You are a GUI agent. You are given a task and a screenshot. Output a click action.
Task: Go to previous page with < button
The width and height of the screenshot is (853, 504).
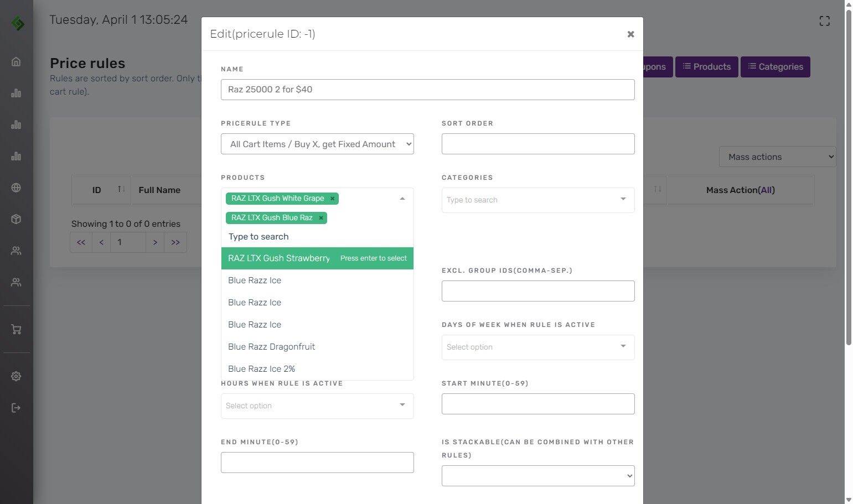101,242
